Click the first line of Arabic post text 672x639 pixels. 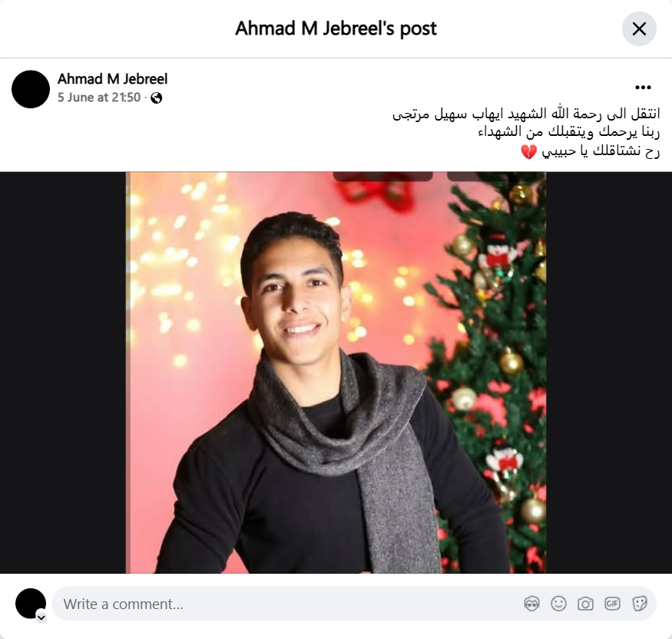pos(526,114)
